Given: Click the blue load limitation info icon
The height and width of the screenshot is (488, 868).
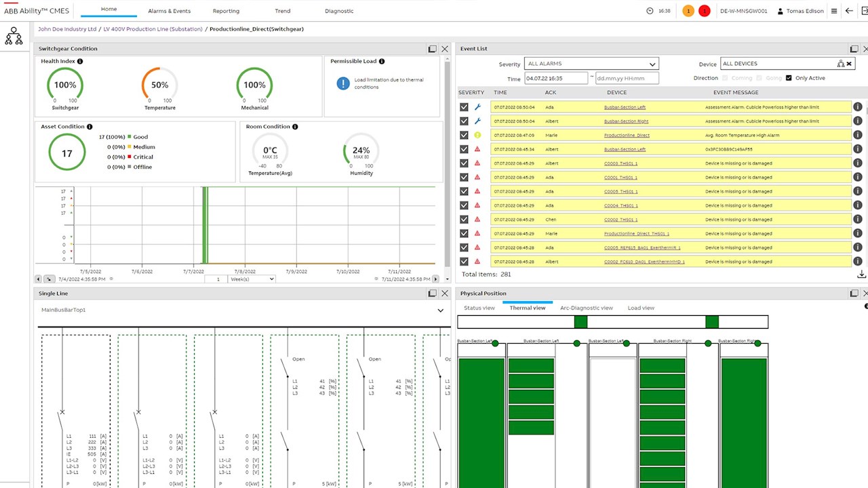Looking at the screenshot, I should [x=343, y=83].
